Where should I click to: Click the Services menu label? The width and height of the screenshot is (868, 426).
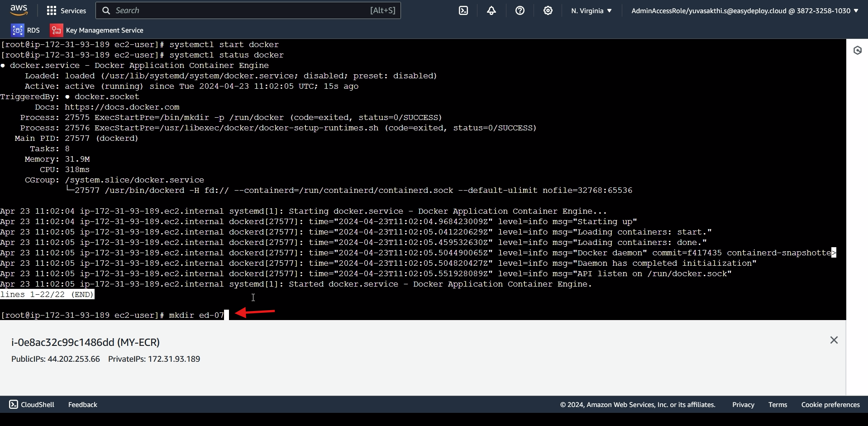73,10
